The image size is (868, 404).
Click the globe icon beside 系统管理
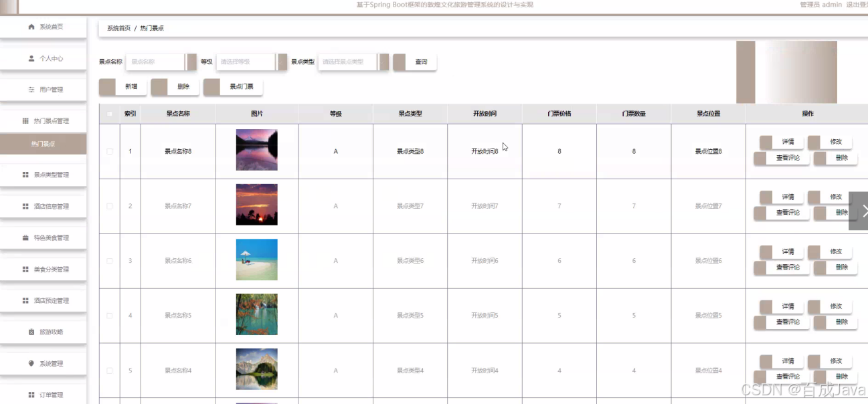click(31, 363)
